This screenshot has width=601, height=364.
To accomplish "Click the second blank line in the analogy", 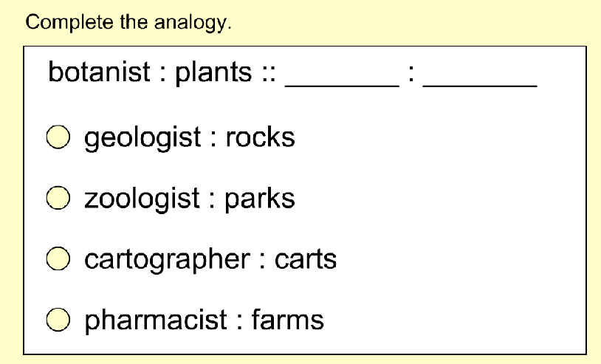I will [x=480, y=86].
